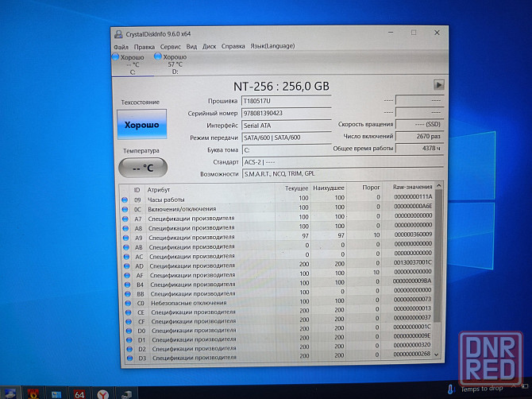Open the Справка menu
This screenshot has width=532, height=399.
click(x=233, y=46)
